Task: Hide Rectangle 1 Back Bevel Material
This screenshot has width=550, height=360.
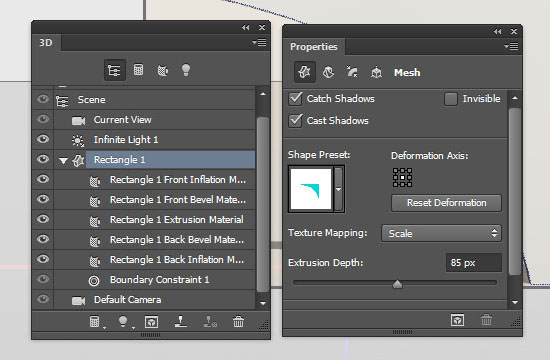Action: (x=43, y=239)
